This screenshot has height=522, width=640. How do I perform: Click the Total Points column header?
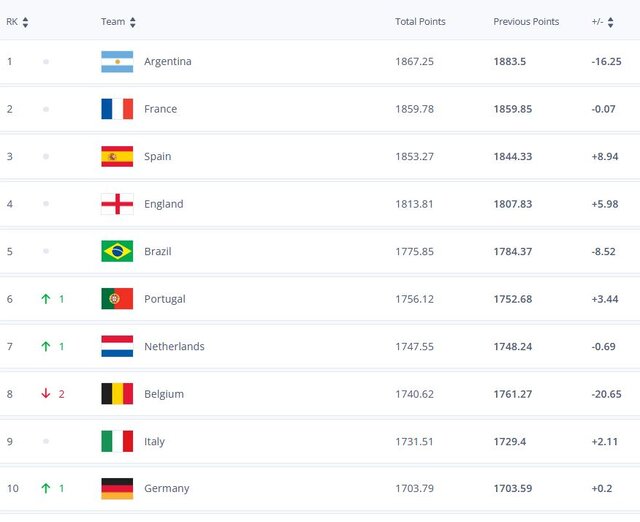(420, 22)
